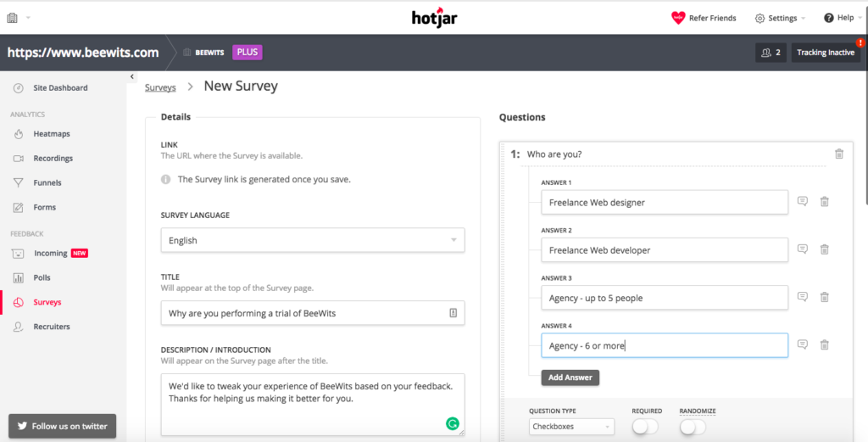868x442 pixels.
Task: Toggle the Required switch
Action: click(645, 426)
